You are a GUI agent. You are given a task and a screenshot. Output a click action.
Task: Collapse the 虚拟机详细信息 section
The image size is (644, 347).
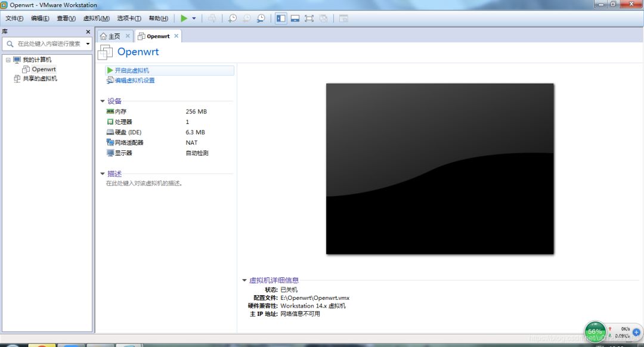click(x=244, y=280)
